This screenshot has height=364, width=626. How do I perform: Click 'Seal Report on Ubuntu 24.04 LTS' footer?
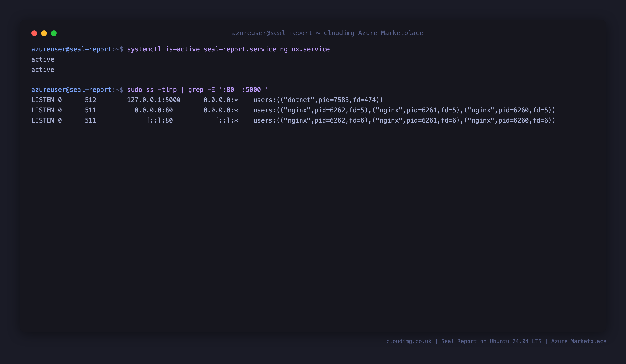pyautogui.click(x=491, y=341)
